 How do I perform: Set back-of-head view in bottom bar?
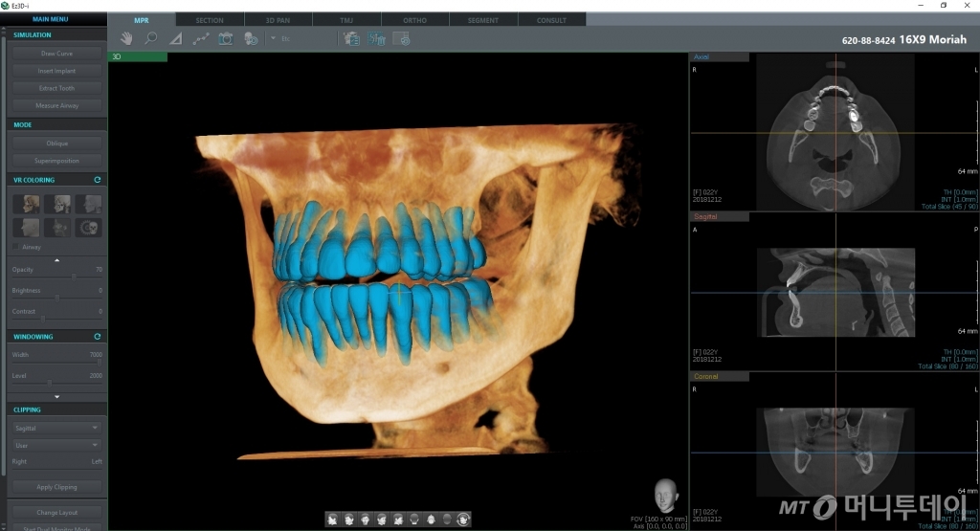(x=413, y=520)
